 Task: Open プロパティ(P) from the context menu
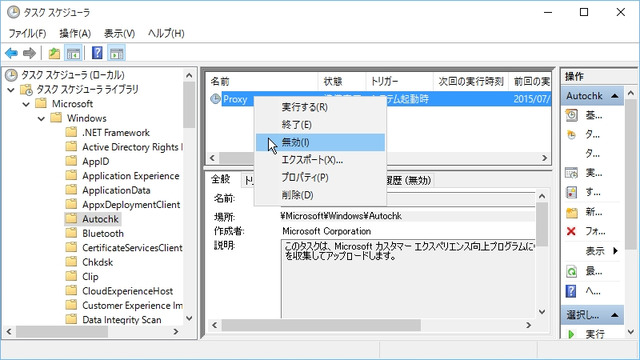(x=320, y=178)
